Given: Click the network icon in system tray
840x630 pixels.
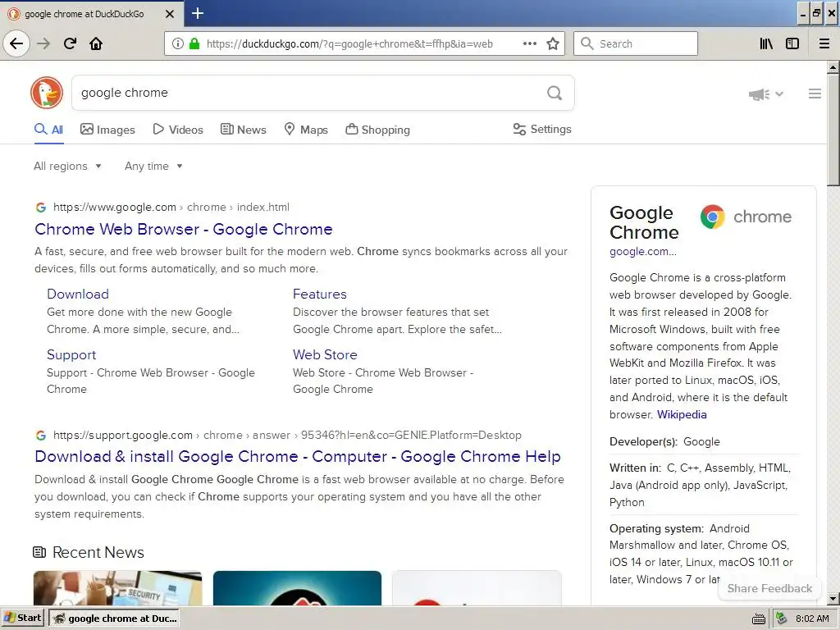Looking at the screenshot, I should click(781, 619).
